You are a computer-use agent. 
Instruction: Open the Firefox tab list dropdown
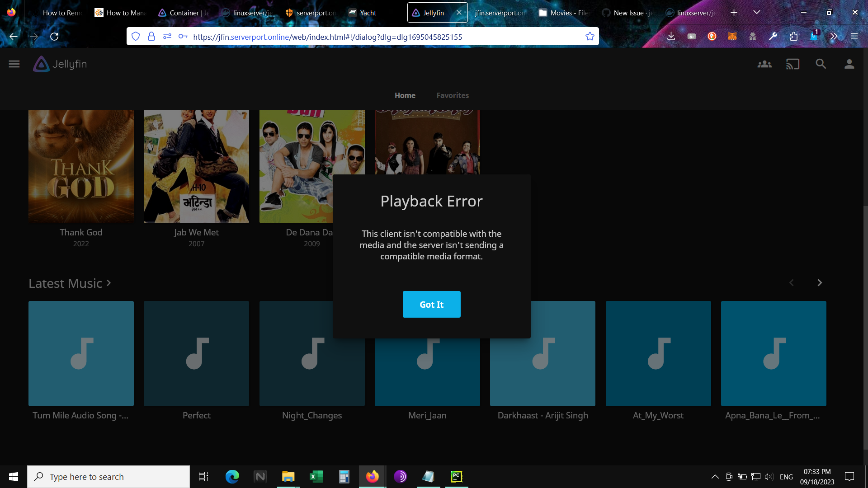pos(757,12)
